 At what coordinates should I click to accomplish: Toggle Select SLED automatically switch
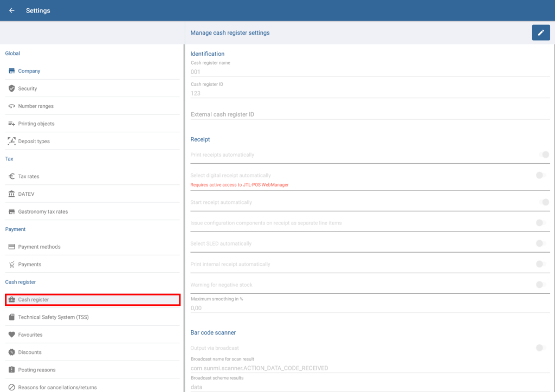point(540,243)
